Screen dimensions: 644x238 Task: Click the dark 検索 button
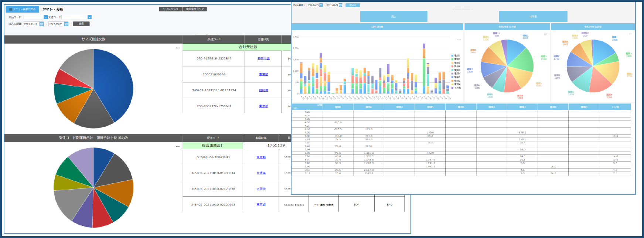click(81, 24)
